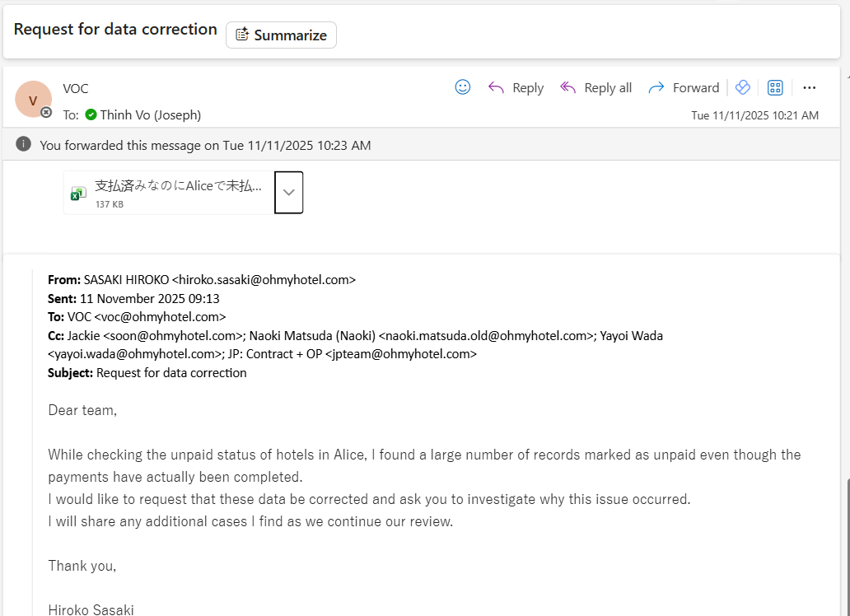Open the more actions ellipsis menu
Image resolution: width=850 pixels, height=616 pixels.
click(x=810, y=87)
